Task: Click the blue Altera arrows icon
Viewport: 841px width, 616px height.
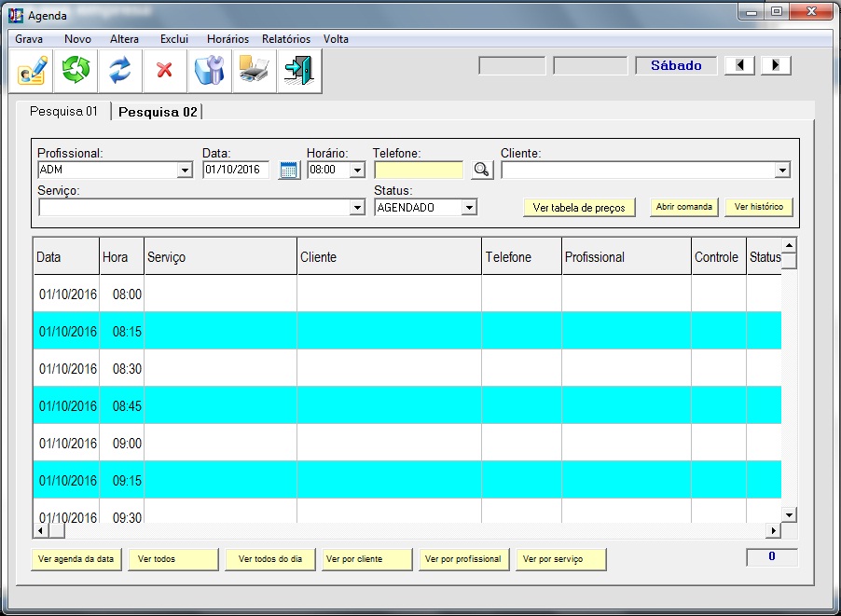Action: point(120,71)
